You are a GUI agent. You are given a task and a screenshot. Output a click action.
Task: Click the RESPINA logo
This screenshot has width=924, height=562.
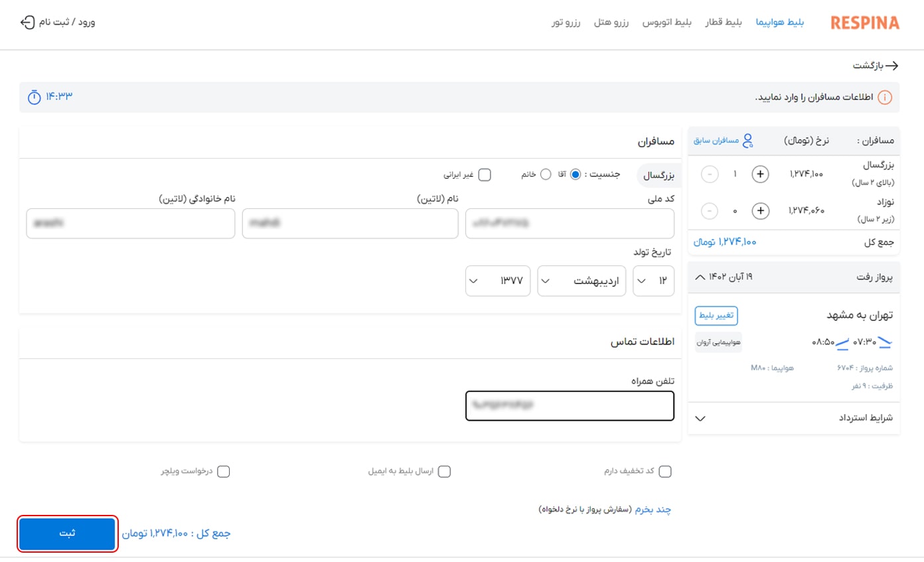pyautogui.click(x=864, y=22)
